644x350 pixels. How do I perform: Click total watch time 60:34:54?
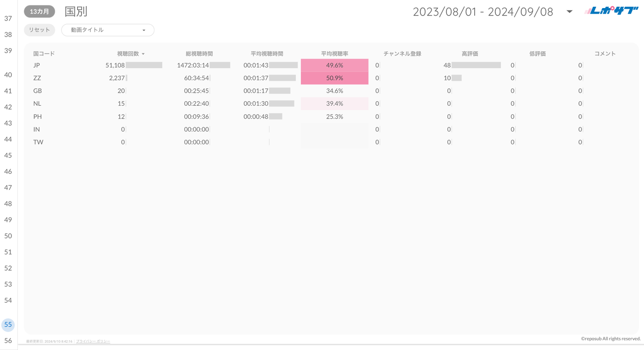[197, 78]
